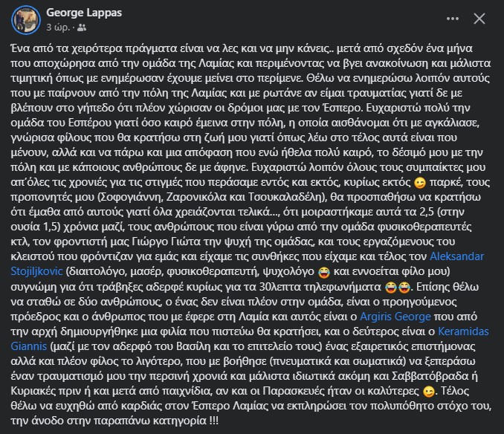
Task: Click the ending '!!!' of the post
Action: coord(214,421)
